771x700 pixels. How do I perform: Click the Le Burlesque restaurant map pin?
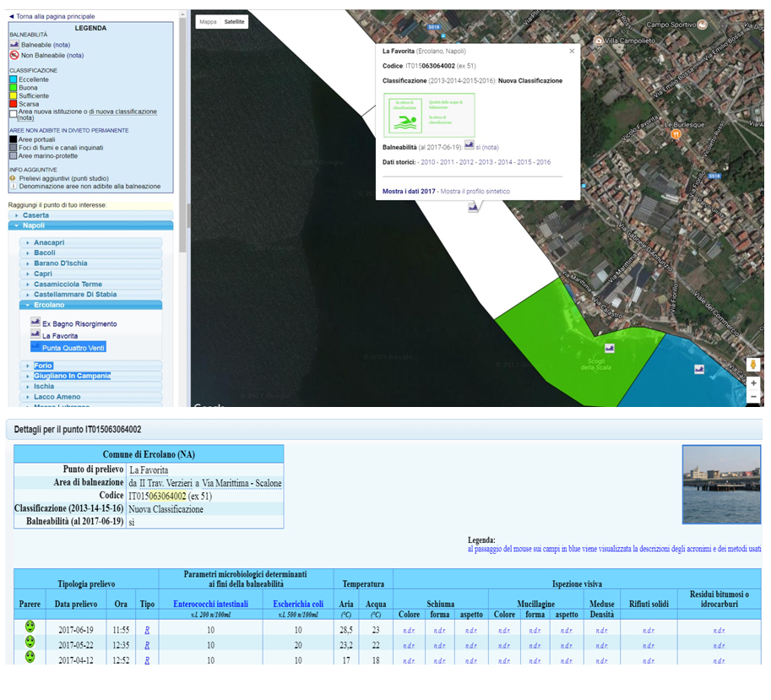tap(676, 134)
